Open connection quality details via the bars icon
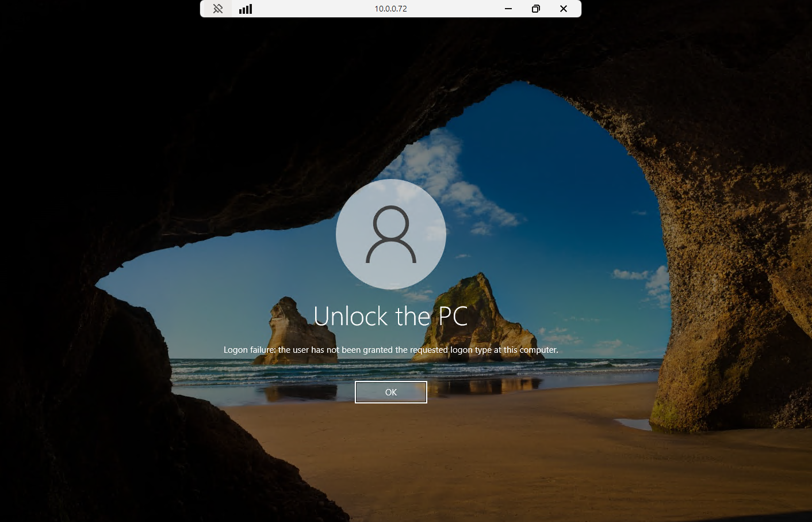Image resolution: width=812 pixels, height=522 pixels. pos(245,9)
